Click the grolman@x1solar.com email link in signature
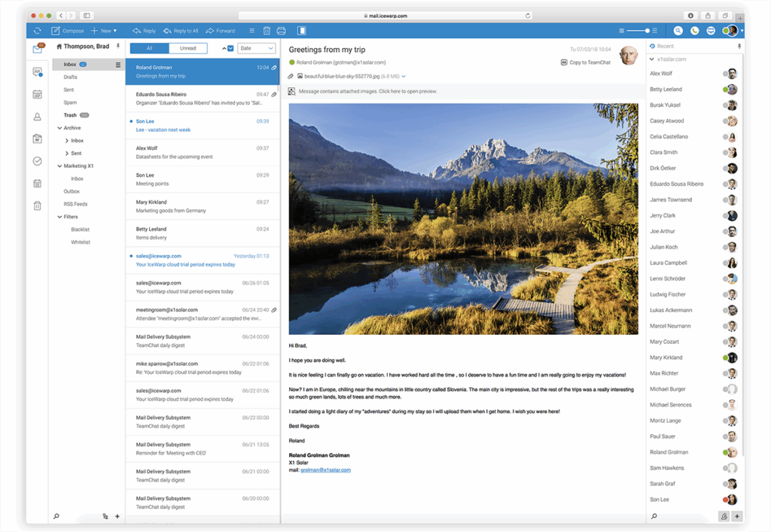This screenshot has width=771, height=532. coord(325,470)
